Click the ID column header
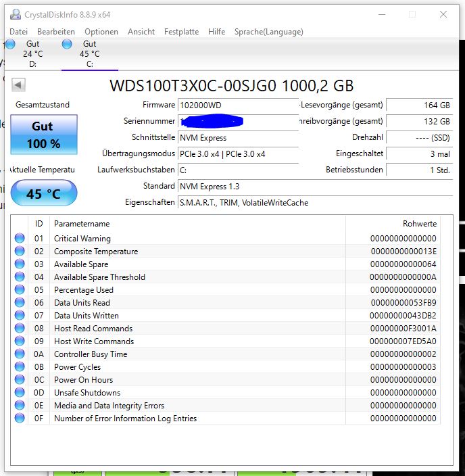The width and height of the screenshot is (465, 476). pos(39,224)
